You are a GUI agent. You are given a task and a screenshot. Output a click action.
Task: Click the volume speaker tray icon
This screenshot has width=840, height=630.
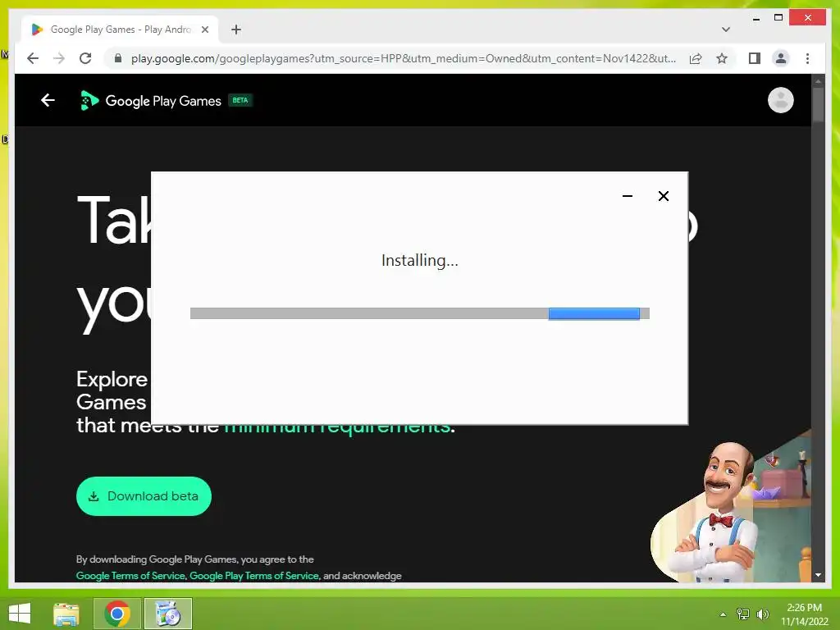[x=762, y=614]
